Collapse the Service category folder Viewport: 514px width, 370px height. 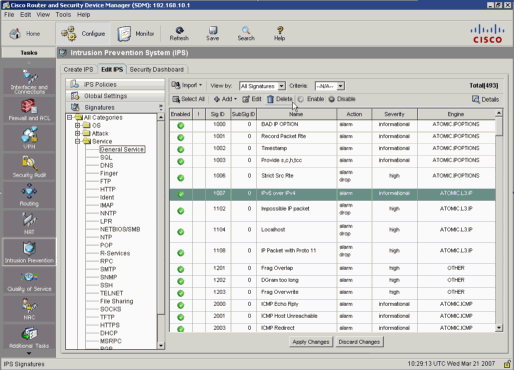77,141
